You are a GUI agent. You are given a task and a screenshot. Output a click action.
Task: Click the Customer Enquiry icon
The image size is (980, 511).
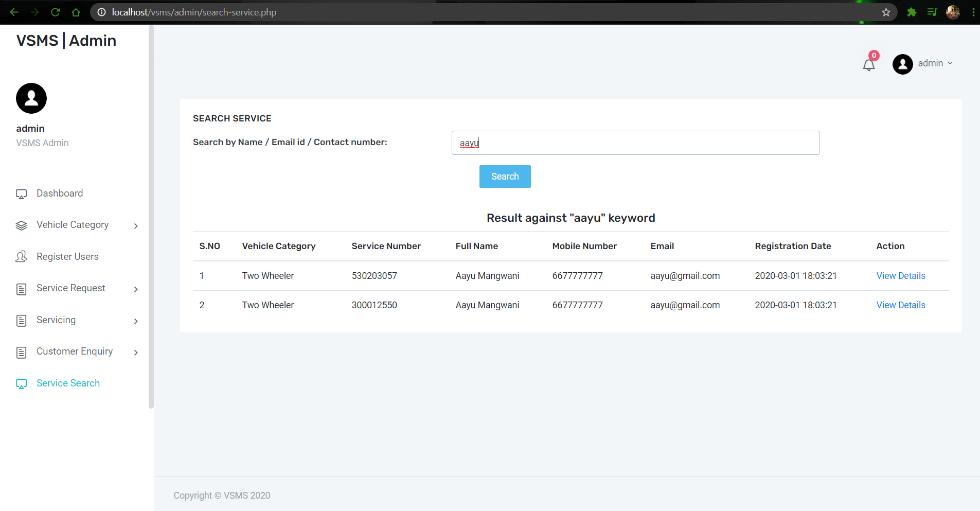[21, 353]
